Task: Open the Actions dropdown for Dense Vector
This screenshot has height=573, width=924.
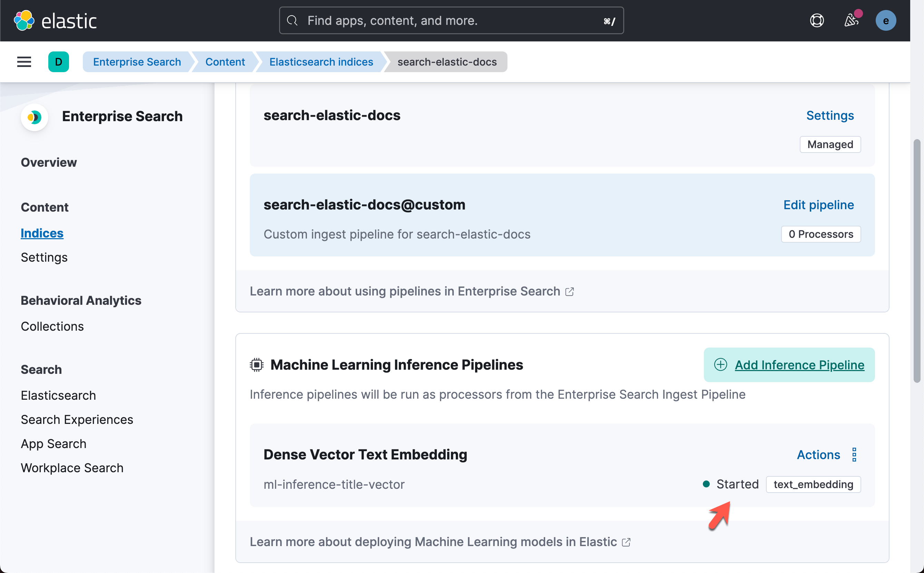Action: [x=818, y=454]
